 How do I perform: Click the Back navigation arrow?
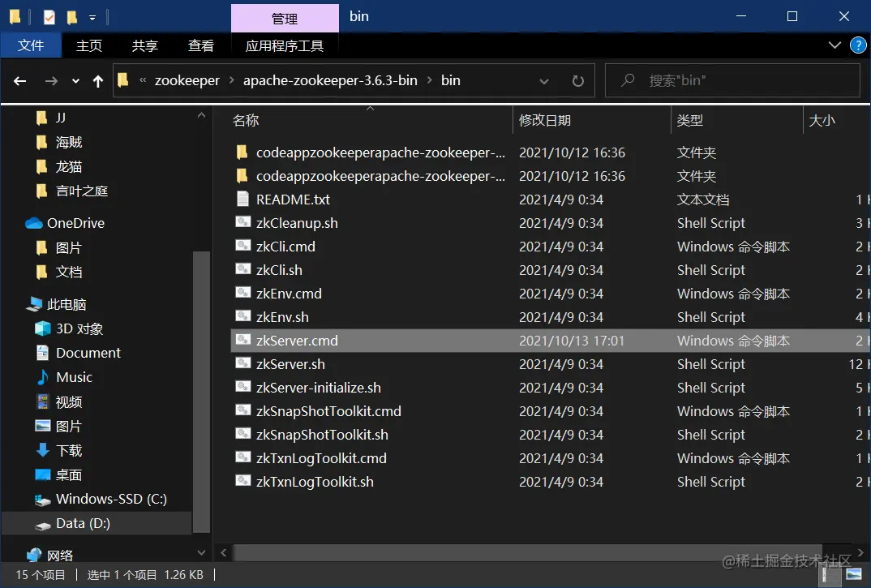pyautogui.click(x=20, y=81)
